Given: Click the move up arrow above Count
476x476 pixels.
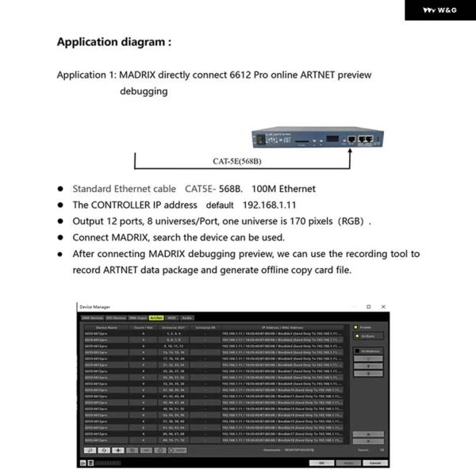Looking at the screenshot, I should [367, 434].
